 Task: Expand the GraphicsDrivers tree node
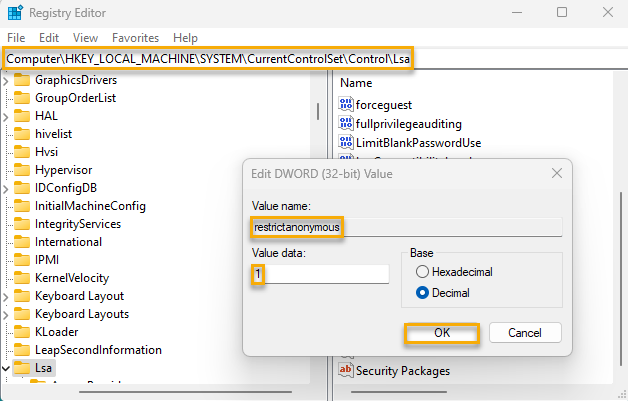tap(7, 80)
